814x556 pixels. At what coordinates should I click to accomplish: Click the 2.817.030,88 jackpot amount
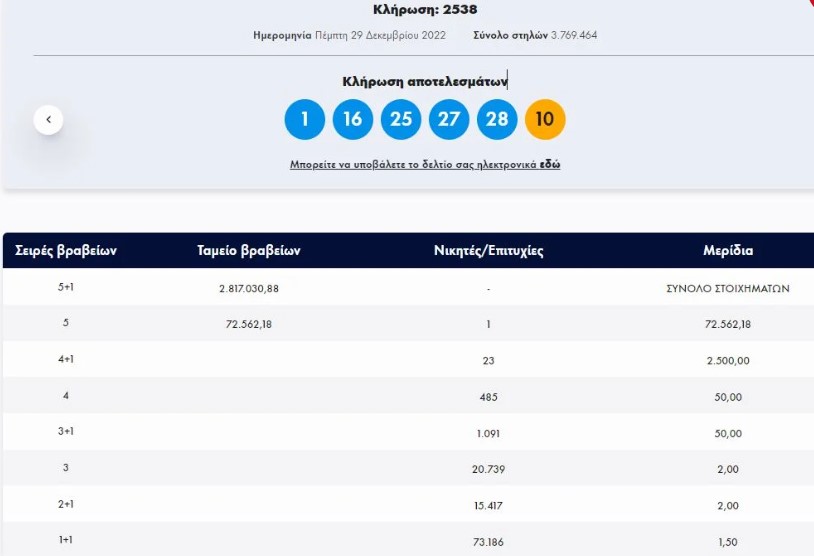[x=249, y=288]
